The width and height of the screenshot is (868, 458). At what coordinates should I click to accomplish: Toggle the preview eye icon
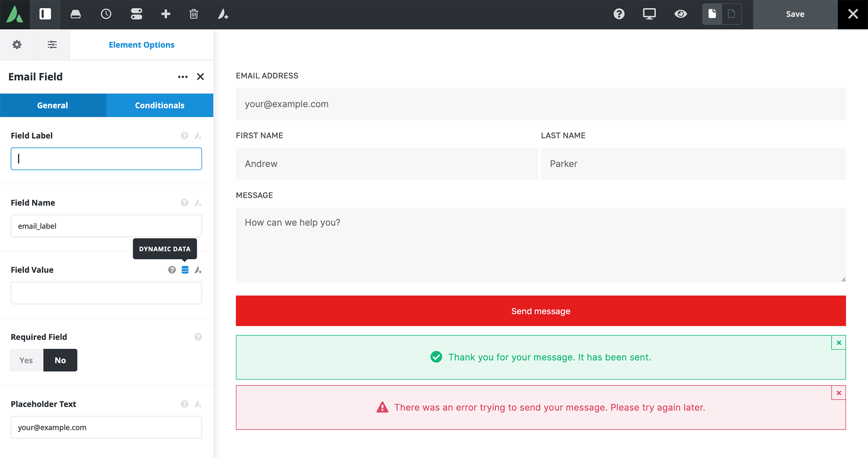[680, 14]
